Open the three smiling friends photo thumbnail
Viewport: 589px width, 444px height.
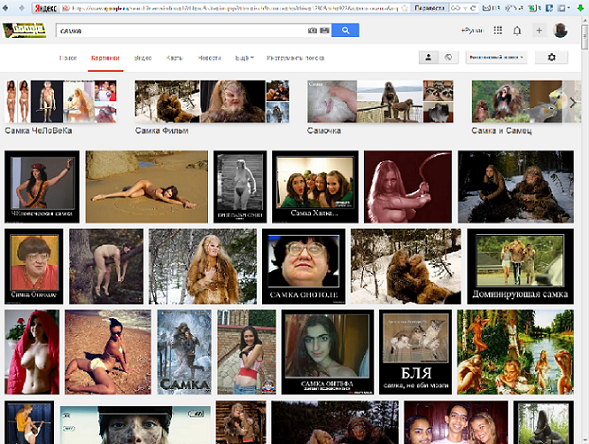456,422
